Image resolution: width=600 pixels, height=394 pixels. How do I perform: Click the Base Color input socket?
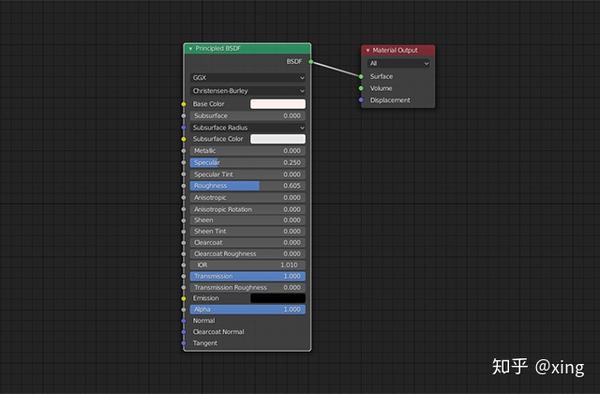click(184, 104)
